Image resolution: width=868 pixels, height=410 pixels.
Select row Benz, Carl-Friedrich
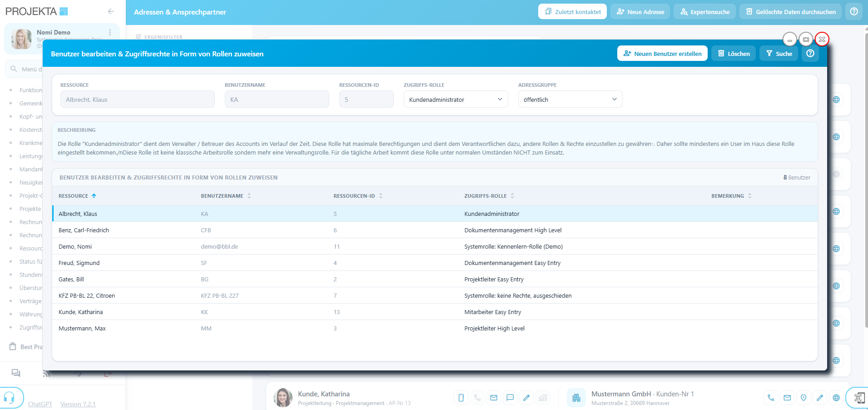tap(435, 230)
